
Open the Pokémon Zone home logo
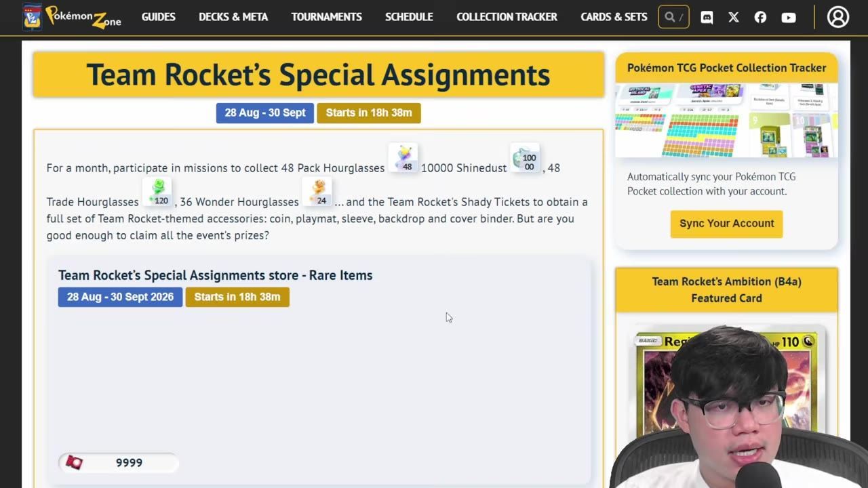[x=71, y=17]
